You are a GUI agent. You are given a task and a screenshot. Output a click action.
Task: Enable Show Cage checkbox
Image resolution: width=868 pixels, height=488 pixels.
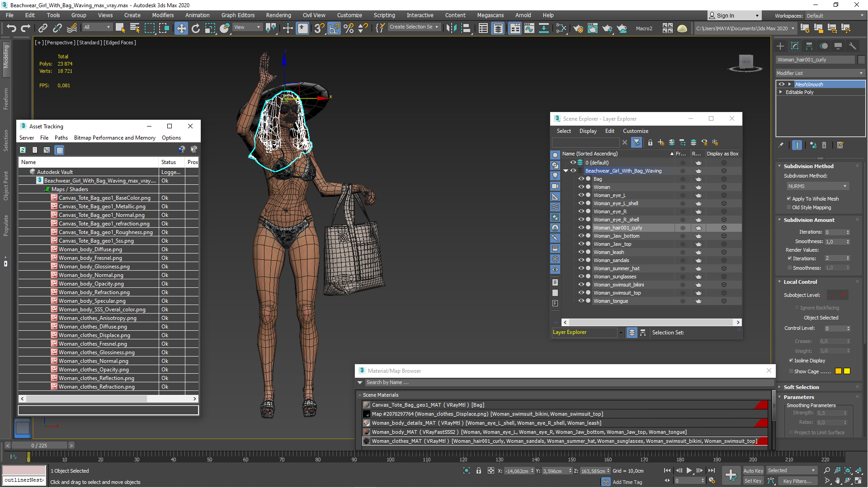[791, 371]
